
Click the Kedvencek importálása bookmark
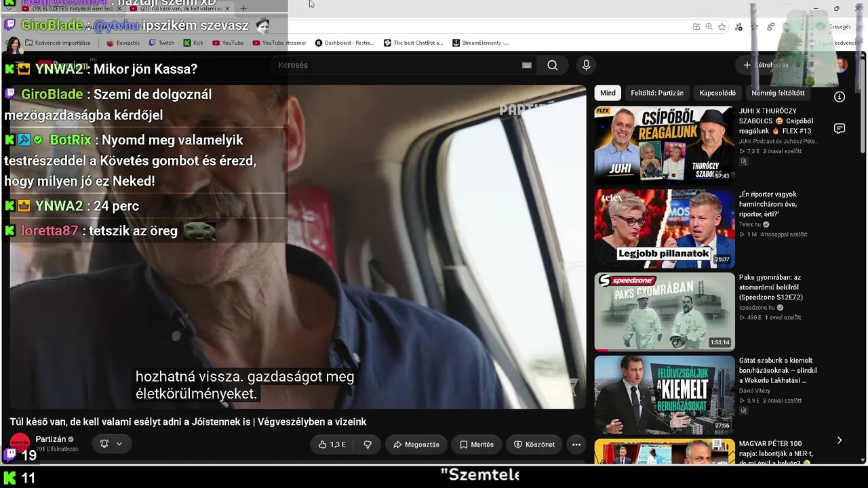58,43
